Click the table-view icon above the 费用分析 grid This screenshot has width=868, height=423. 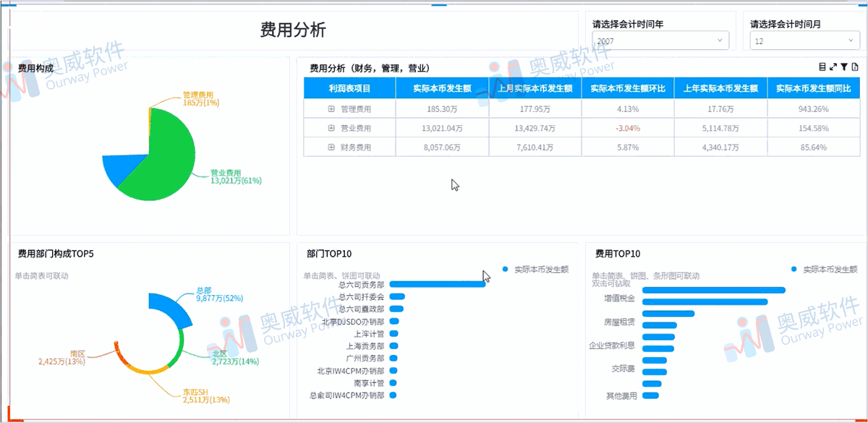822,67
